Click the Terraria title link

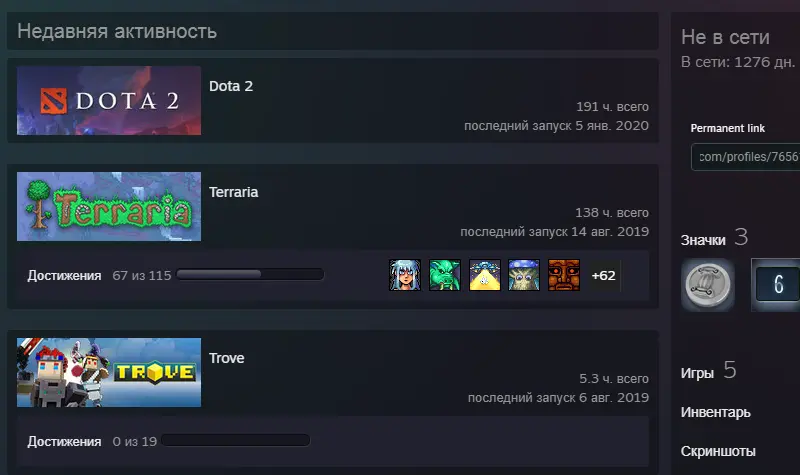click(x=233, y=192)
